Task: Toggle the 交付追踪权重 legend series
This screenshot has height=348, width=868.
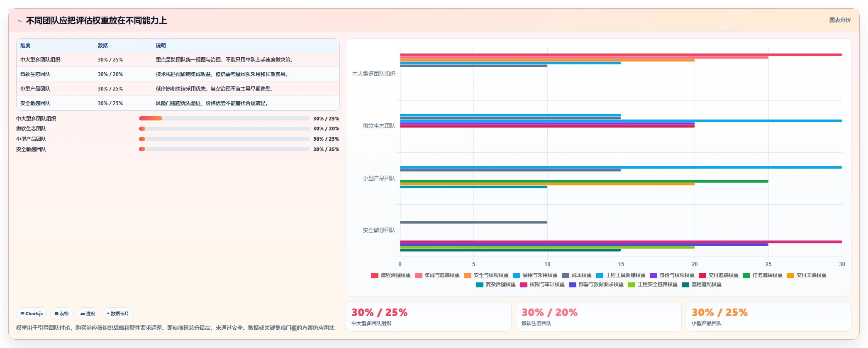Action: pos(719,275)
